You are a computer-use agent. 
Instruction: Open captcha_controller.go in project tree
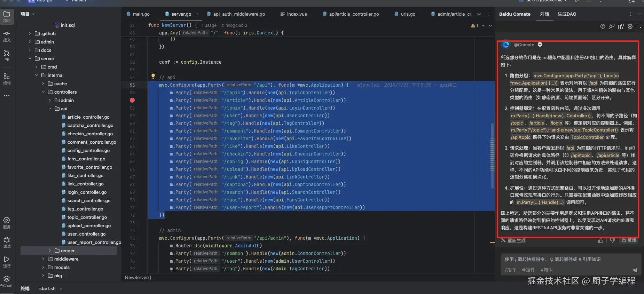click(x=87, y=126)
